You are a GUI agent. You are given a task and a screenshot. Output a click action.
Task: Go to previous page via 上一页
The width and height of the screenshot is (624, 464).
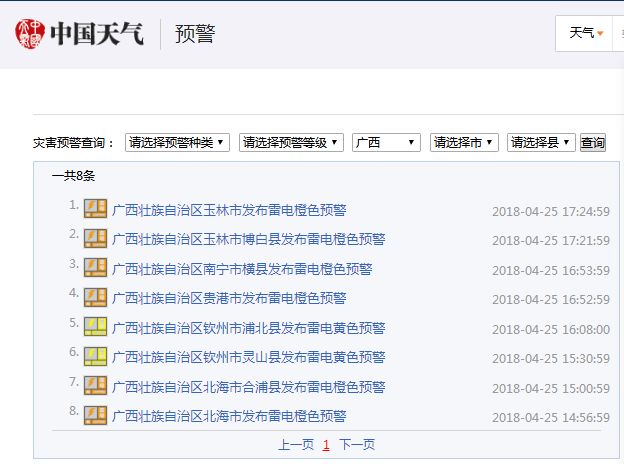click(x=296, y=445)
